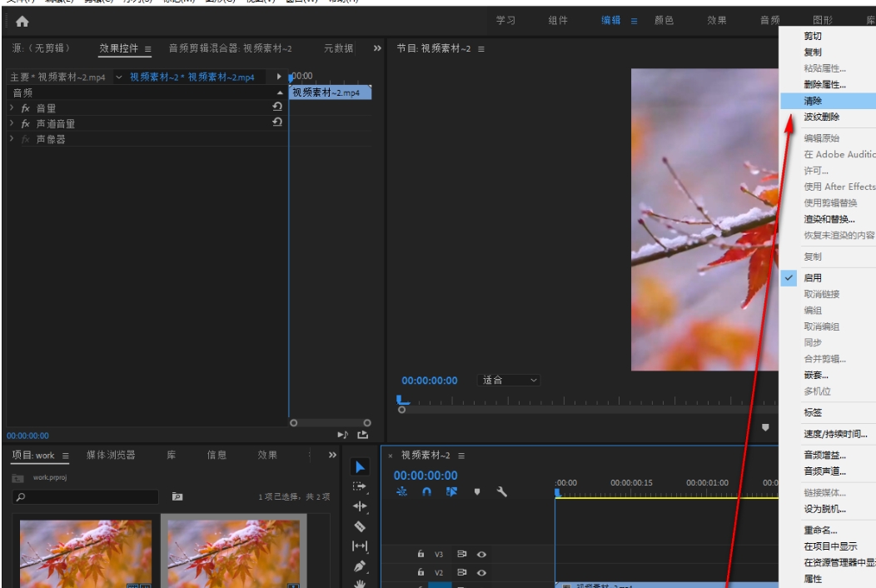Select the Razor tool
The height and width of the screenshot is (588, 876).
pos(360,526)
